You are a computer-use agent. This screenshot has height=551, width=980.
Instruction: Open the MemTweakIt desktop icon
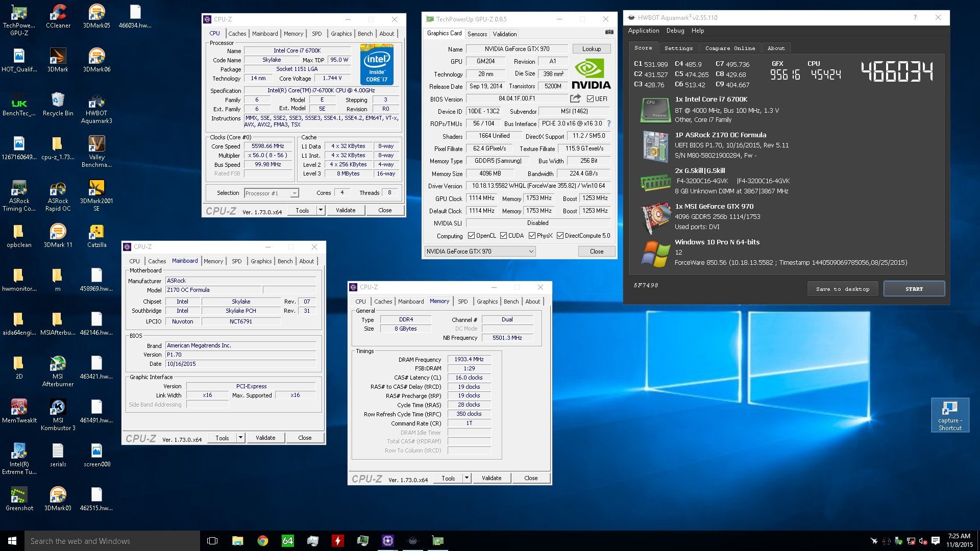pos(19,411)
